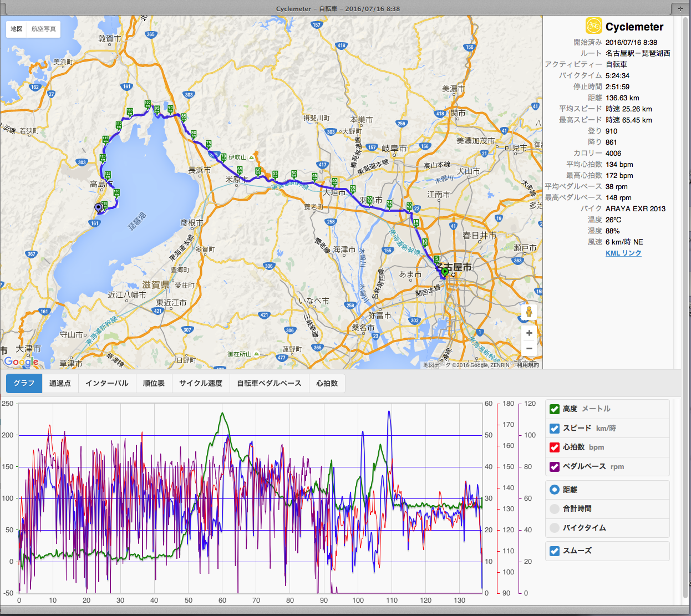Select the 85 km route marker
This screenshot has width=691, height=616.
(184, 118)
